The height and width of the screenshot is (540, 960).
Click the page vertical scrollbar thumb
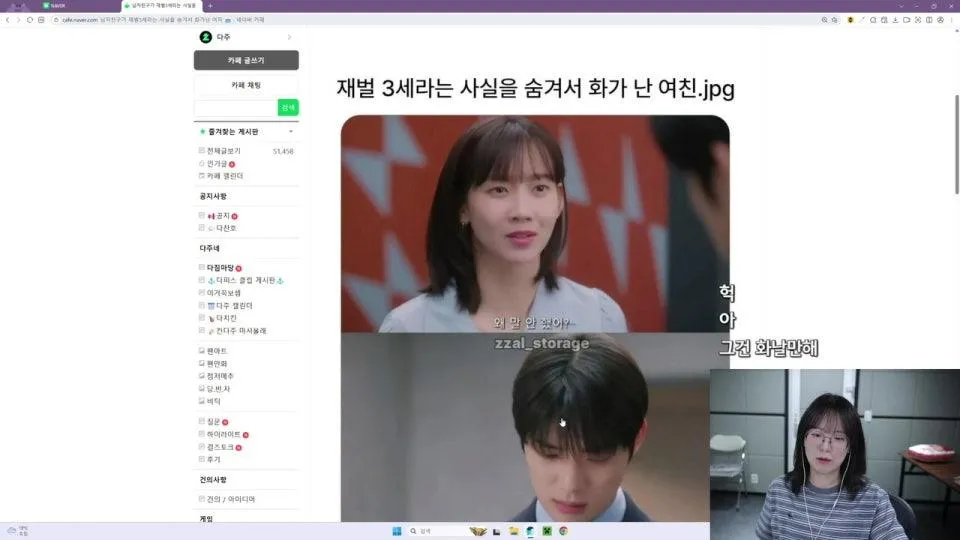(x=957, y=144)
